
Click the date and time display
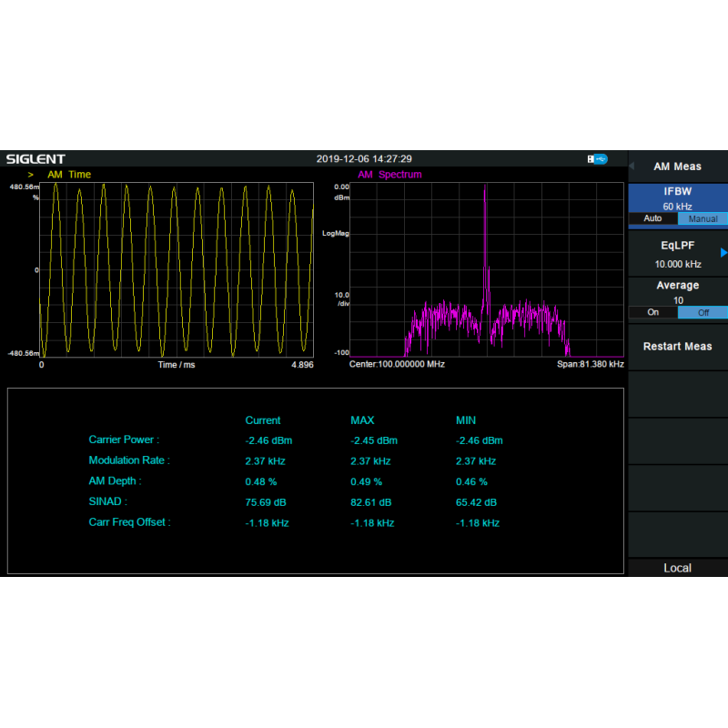coord(364,158)
